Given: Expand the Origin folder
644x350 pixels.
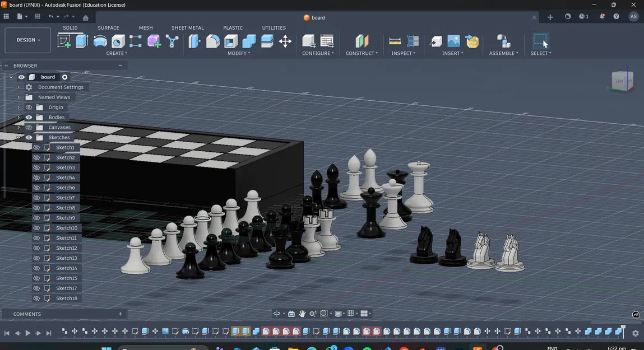Looking at the screenshot, I should pos(18,107).
